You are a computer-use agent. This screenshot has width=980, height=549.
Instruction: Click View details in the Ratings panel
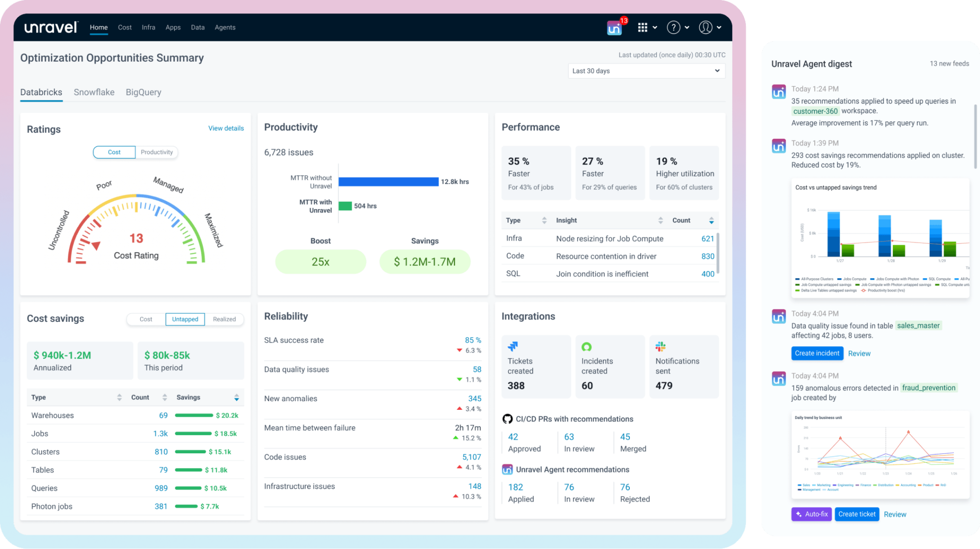tap(225, 128)
